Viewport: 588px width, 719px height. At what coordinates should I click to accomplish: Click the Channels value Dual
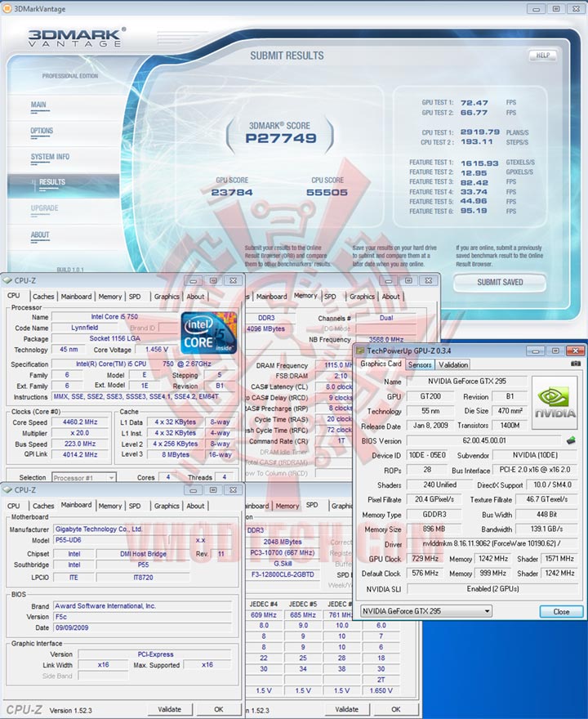(386, 318)
